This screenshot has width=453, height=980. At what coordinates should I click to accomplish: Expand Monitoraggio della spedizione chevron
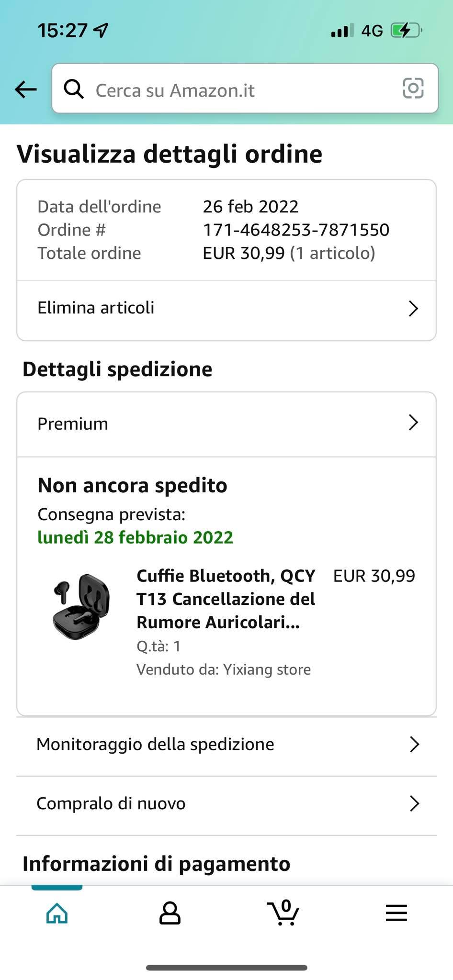(414, 745)
